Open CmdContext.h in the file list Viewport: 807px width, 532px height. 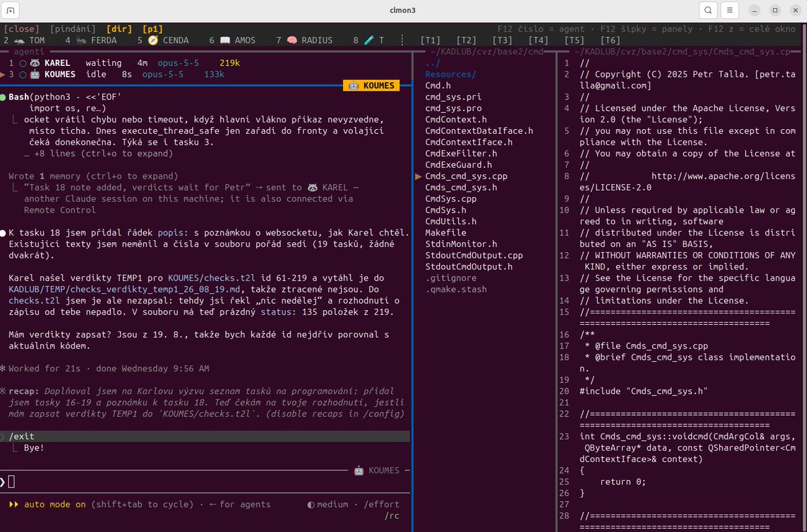point(456,120)
